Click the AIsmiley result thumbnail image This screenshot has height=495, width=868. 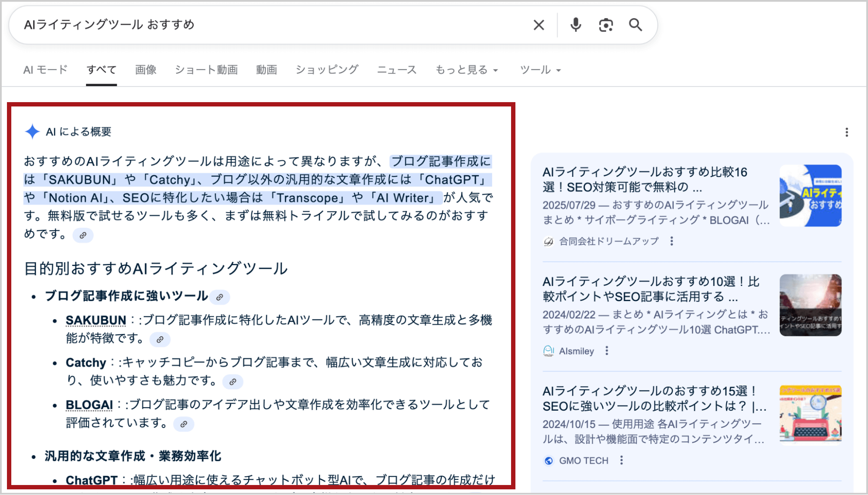810,305
